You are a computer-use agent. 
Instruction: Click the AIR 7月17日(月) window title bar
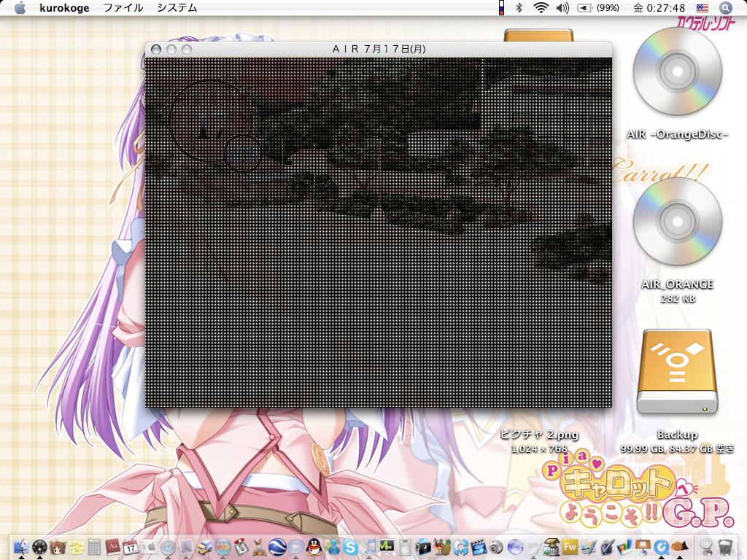pyautogui.click(x=379, y=49)
